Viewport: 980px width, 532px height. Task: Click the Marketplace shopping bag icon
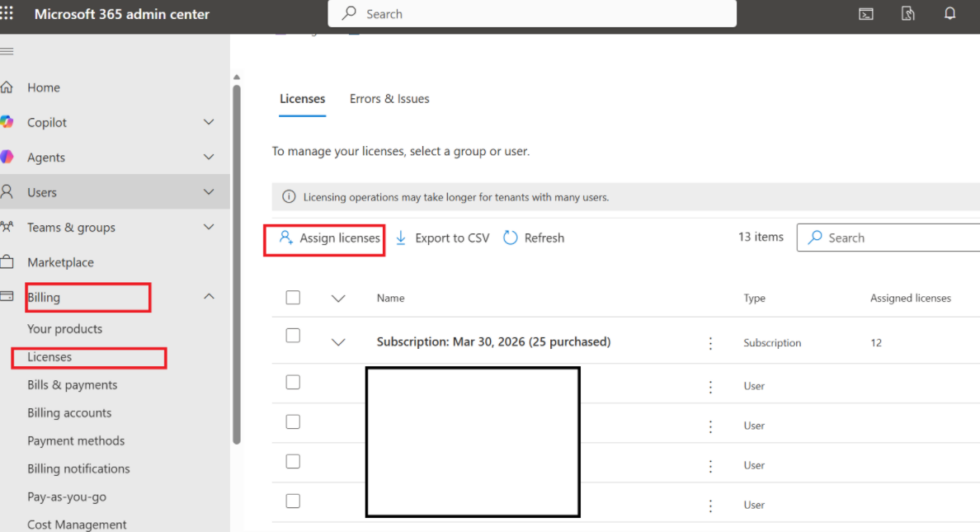7,262
